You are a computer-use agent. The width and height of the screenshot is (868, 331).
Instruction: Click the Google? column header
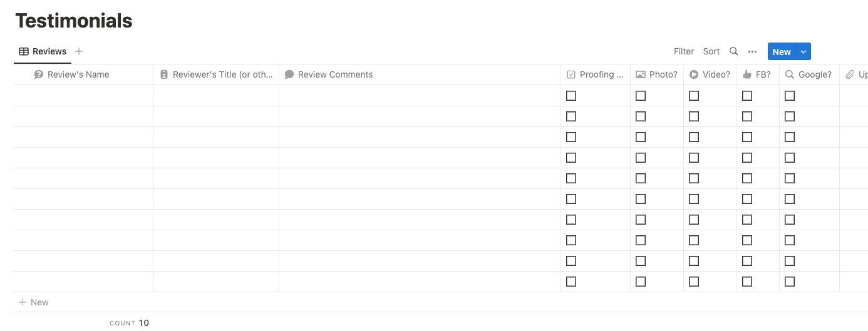pos(810,74)
